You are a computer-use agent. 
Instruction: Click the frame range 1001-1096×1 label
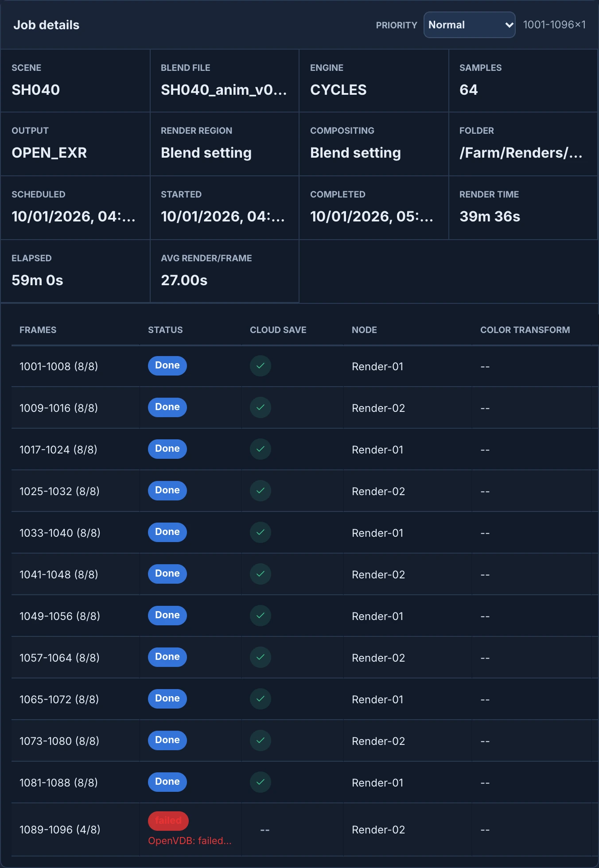pyautogui.click(x=554, y=25)
